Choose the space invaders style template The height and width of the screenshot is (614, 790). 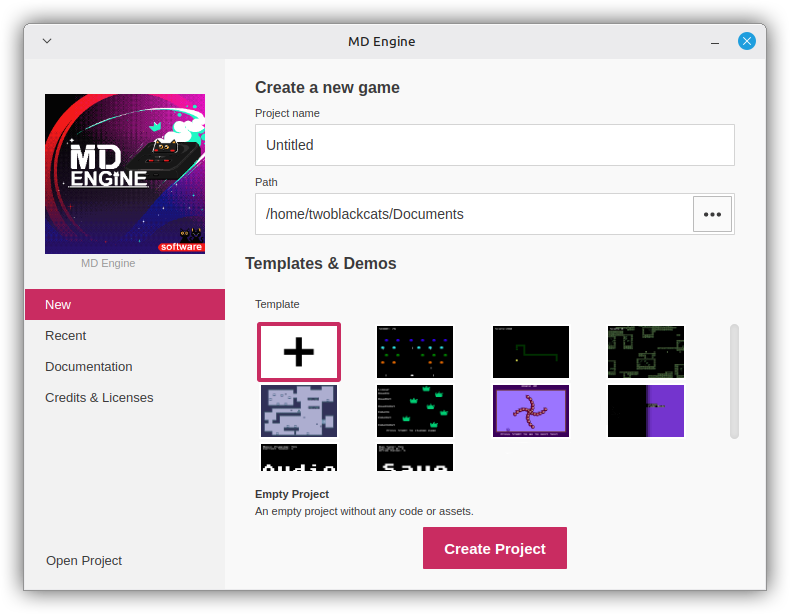(x=414, y=352)
